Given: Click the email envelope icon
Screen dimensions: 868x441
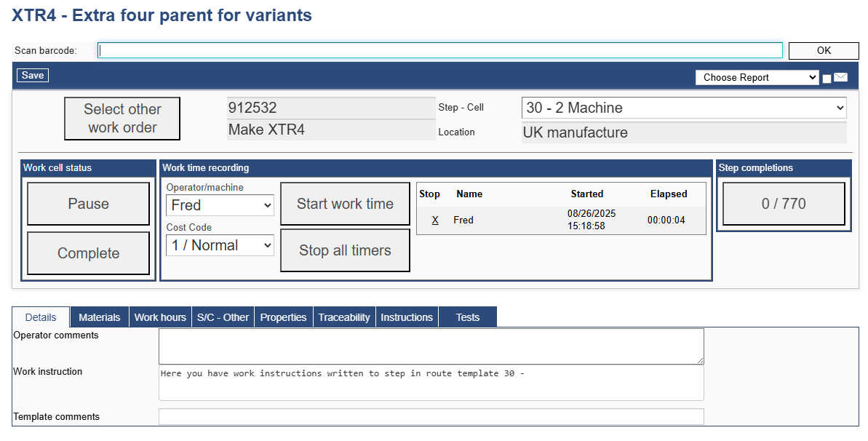Looking at the screenshot, I should (x=840, y=78).
